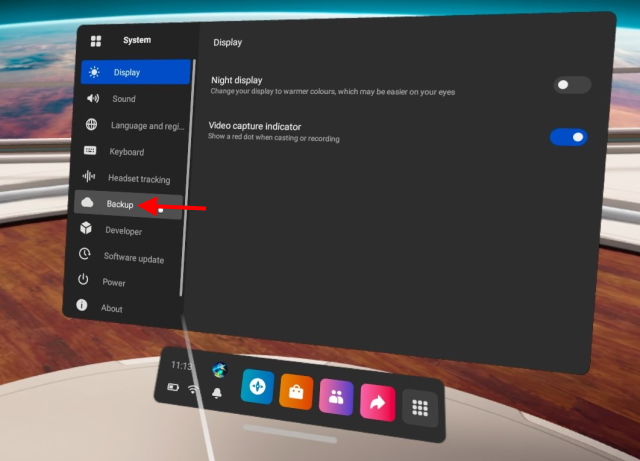640x461 pixels.
Task: Click the notification bell in dock
Action: pyautogui.click(x=217, y=393)
